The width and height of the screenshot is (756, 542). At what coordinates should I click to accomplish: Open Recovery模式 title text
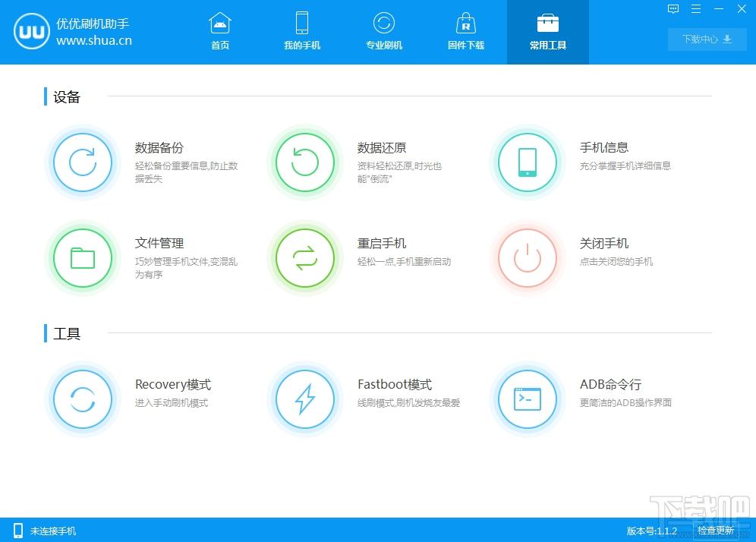[173, 384]
